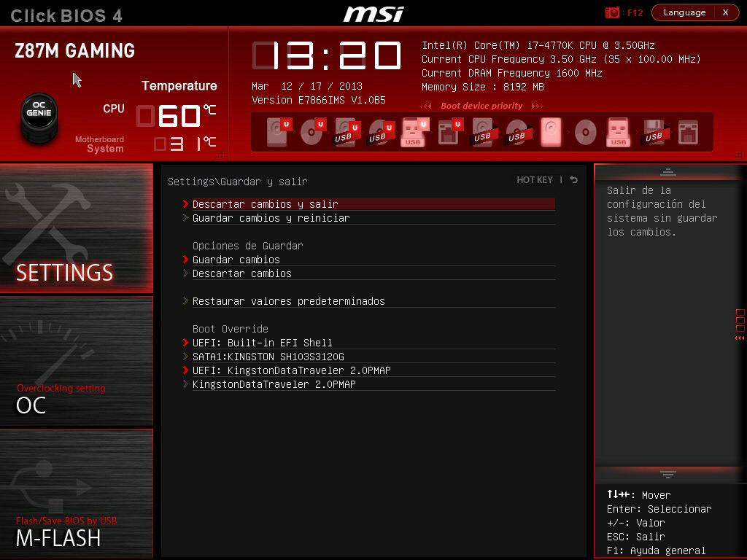The image size is (747, 560).
Task: Select the first UEFI hard disk boot device
Action: [278, 132]
